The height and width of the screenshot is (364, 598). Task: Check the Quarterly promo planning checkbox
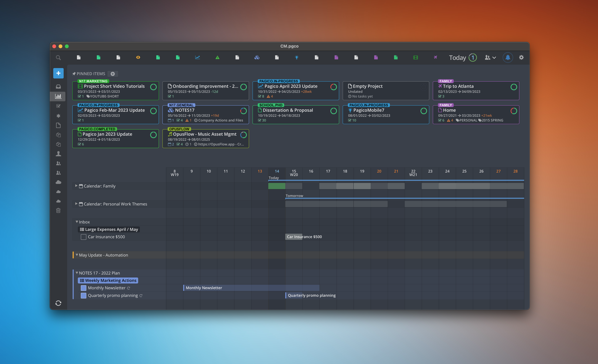pyautogui.click(x=83, y=295)
